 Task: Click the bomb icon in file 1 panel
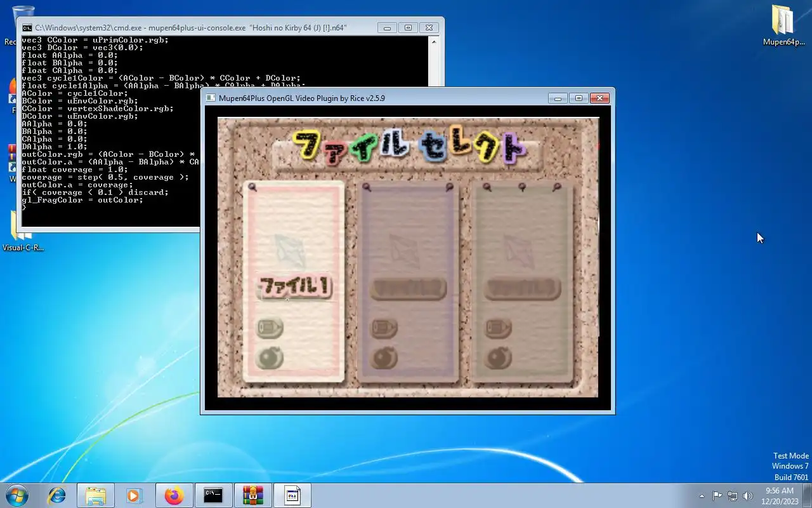pyautogui.click(x=270, y=358)
